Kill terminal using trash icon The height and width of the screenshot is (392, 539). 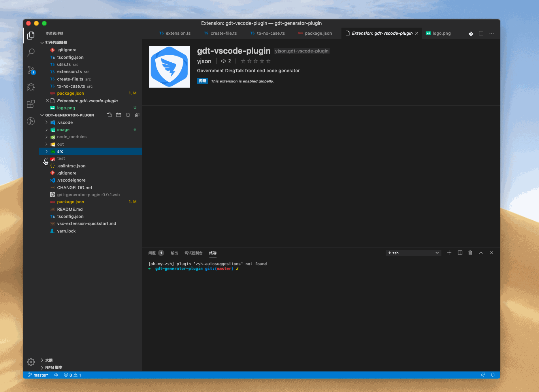click(x=470, y=253)
